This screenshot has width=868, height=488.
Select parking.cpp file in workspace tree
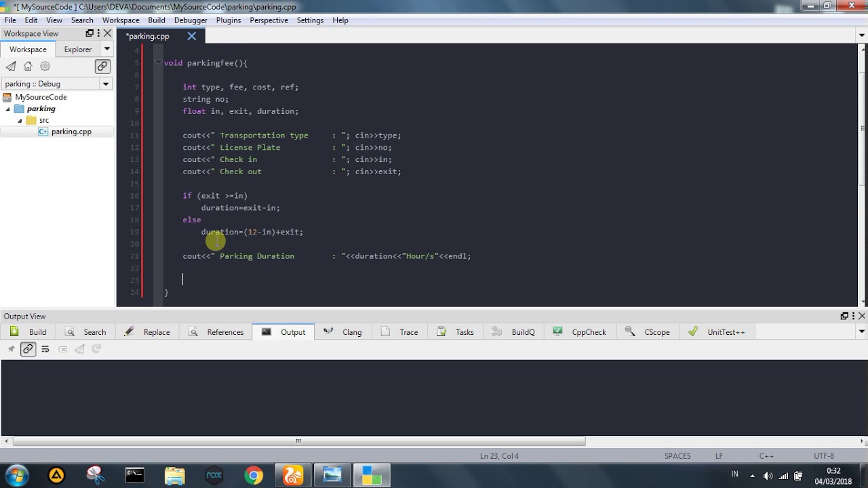pos(71,131)
